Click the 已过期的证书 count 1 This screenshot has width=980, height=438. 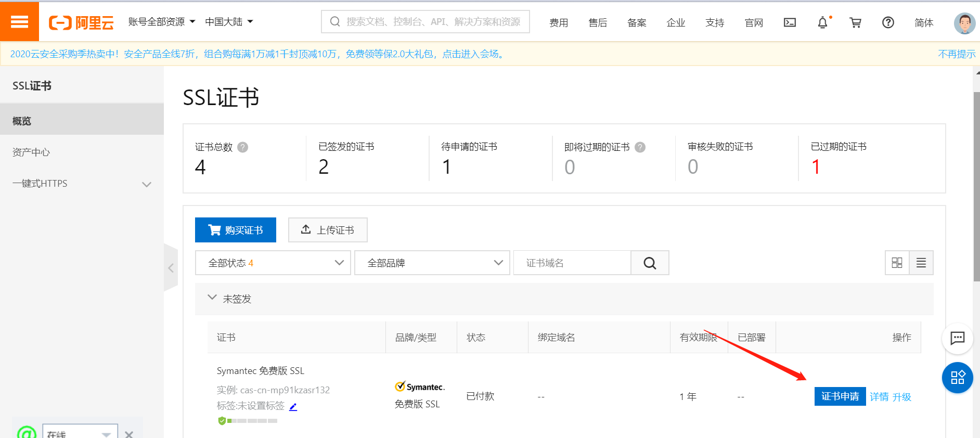[816, 167]
